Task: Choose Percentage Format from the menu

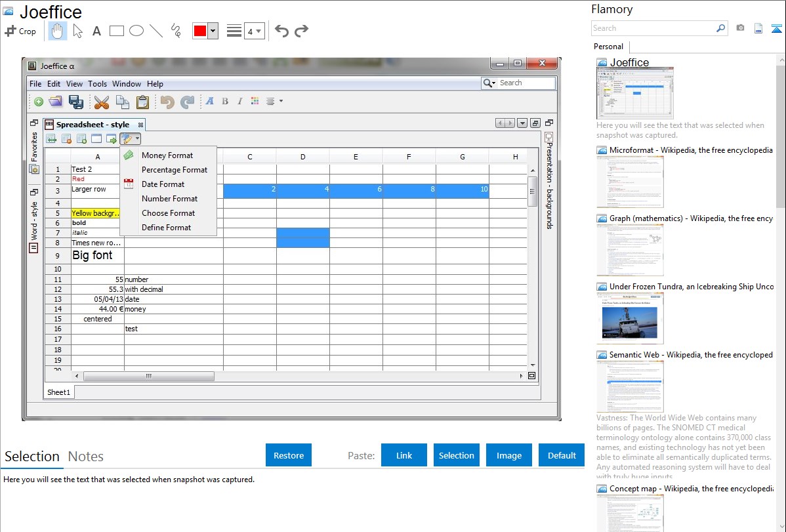Action: point(175,170)
